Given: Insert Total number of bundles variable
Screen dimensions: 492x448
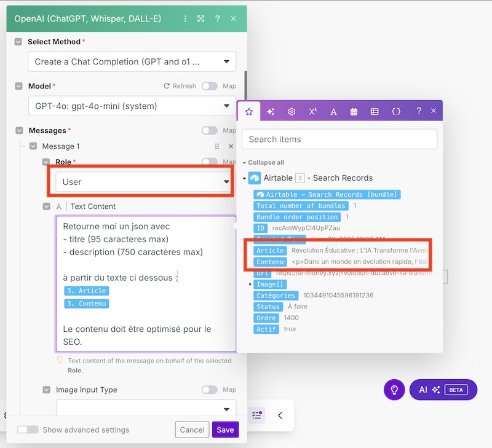Looking at the screenshot, I should (301, 206).
